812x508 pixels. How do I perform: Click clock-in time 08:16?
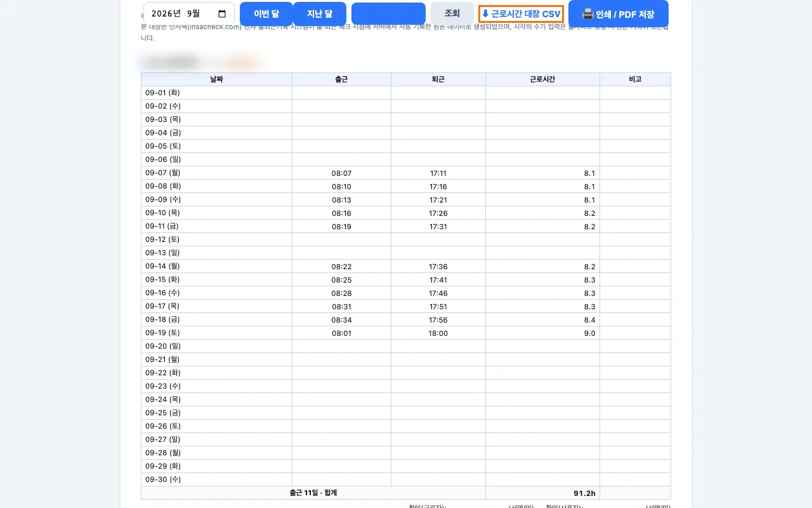pyautogui.click(x=341, y=213)
